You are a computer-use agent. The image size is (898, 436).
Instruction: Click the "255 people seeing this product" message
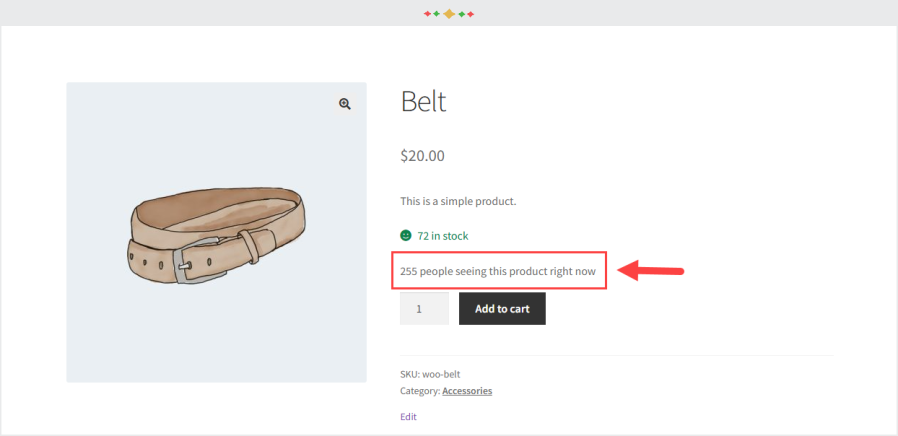497,270
